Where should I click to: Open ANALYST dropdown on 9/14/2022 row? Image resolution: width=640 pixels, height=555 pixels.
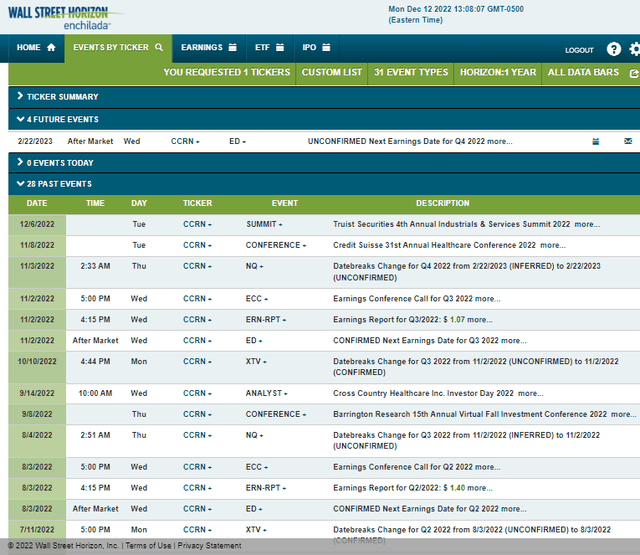[x=267, y=393]
